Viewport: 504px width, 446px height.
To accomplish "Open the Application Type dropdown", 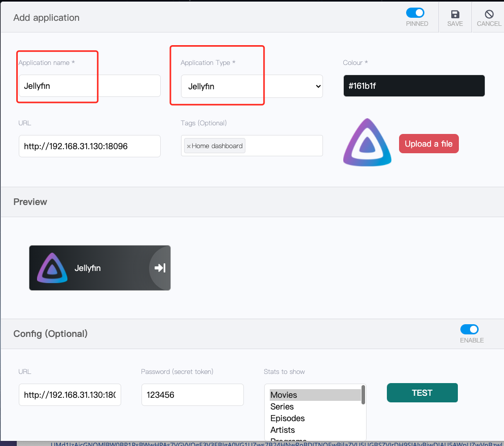I will coord(251,86).
